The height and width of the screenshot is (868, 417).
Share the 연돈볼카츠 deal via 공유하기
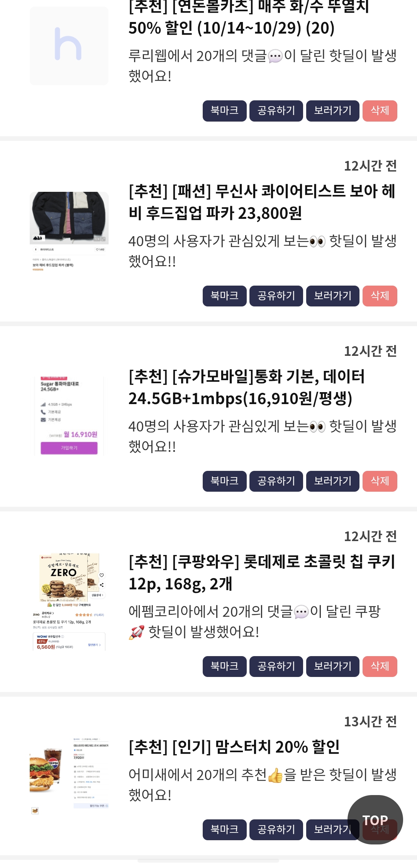click(x=276, y=111)
